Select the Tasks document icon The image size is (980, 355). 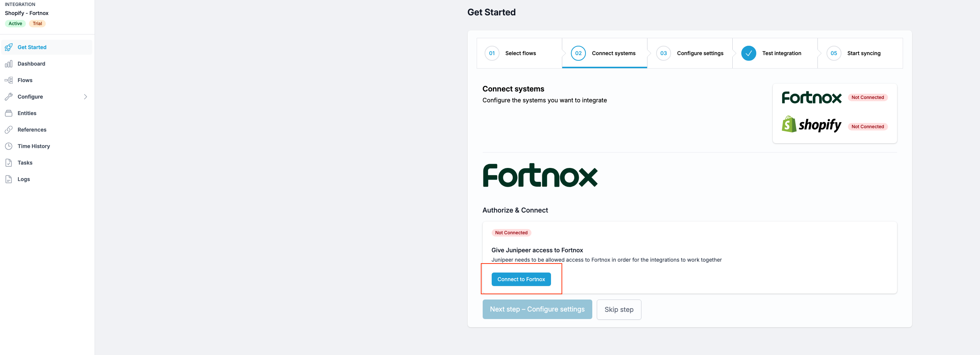click(x=9, y=163)
